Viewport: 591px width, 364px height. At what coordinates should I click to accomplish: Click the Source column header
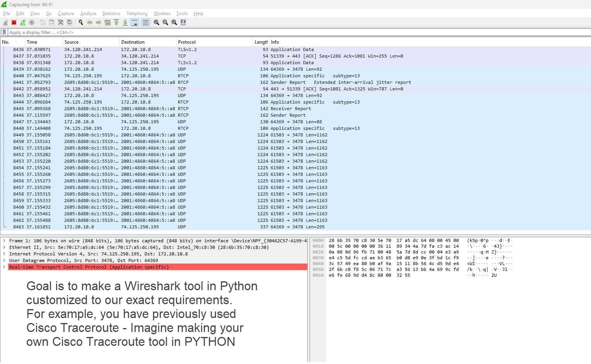72,42
